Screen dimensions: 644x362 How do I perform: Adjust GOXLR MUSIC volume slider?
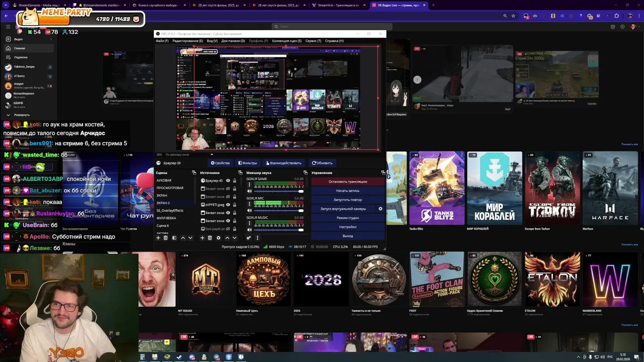[x=279, y=229]
